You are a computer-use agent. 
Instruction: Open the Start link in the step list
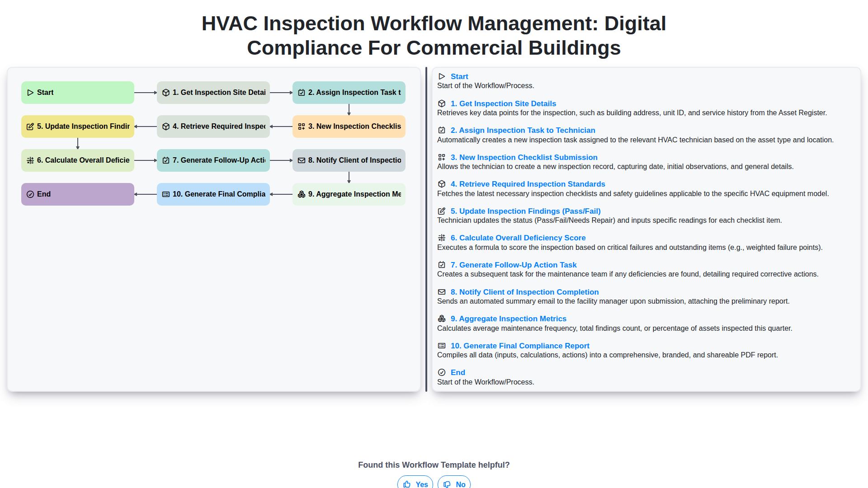pyautogui.click(x=459, y=76)
